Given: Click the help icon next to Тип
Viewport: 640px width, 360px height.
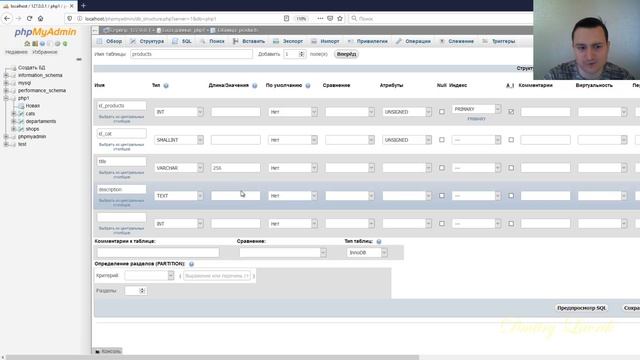Looking at the screenshot, I should pyautogui.click(x=166, y=86).
